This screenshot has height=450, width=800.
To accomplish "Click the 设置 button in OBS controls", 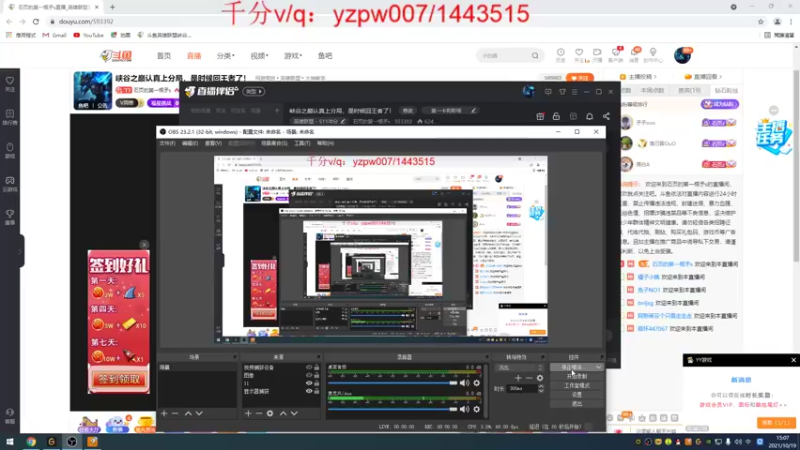I will 577,395.
